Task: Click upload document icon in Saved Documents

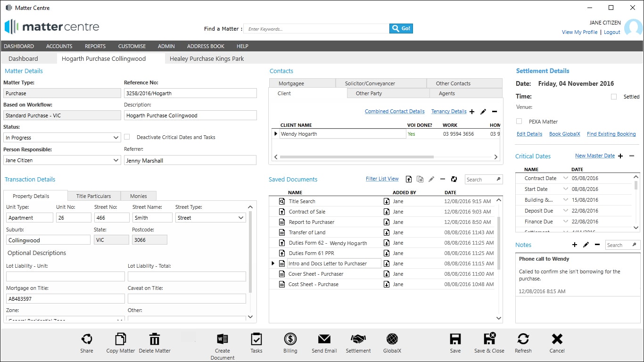Action: tap(409, 179)
